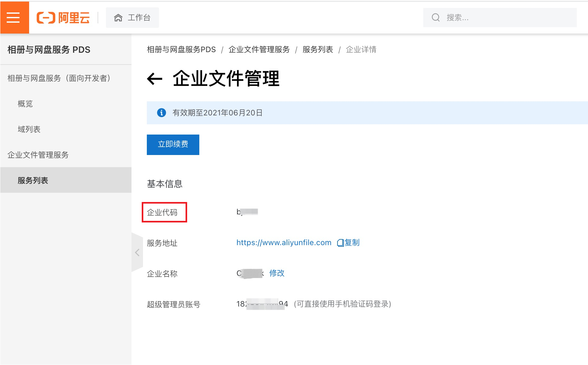Open the aliyunfile.com service link

click(284, 243)
